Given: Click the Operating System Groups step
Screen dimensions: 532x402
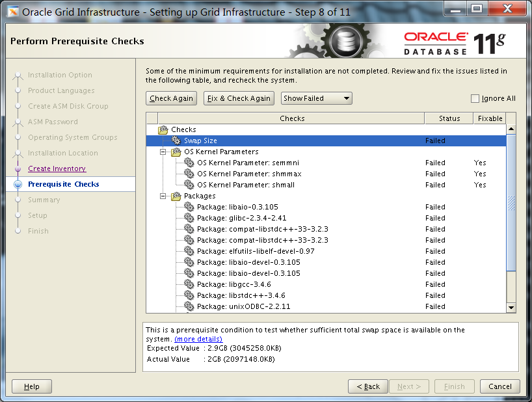Looking at the screenshot, I should click(x=73, y=137).
